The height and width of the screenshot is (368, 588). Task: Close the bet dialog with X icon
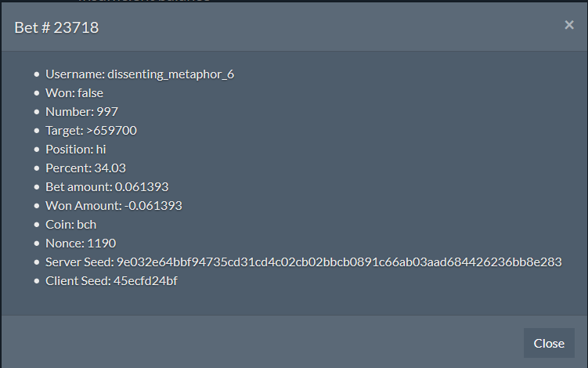click(569, 25)
